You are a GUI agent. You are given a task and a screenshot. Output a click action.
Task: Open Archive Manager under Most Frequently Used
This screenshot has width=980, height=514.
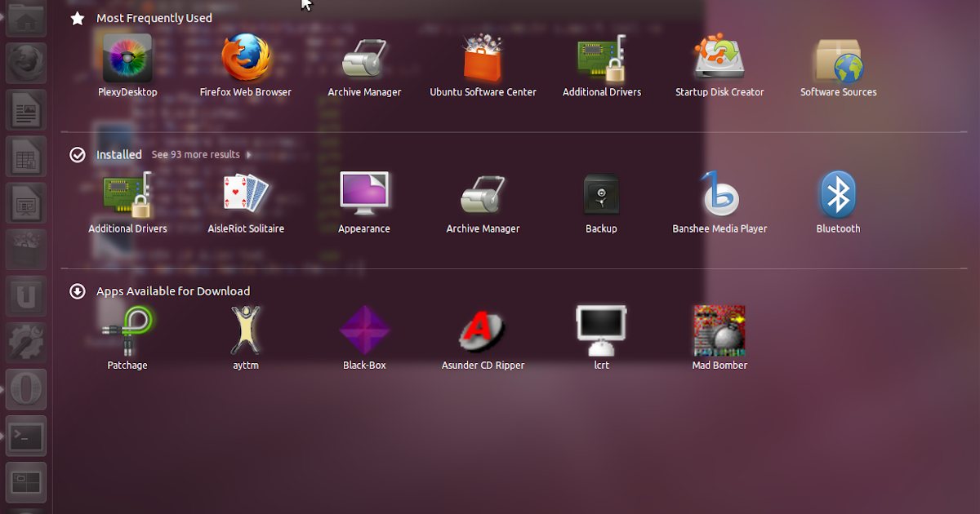364,66
